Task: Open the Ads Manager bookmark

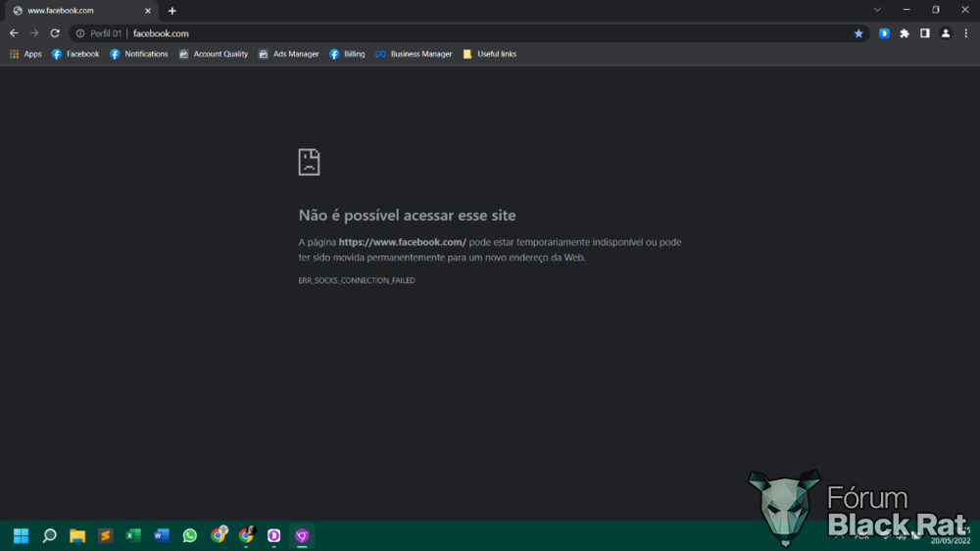Action: 289,54
